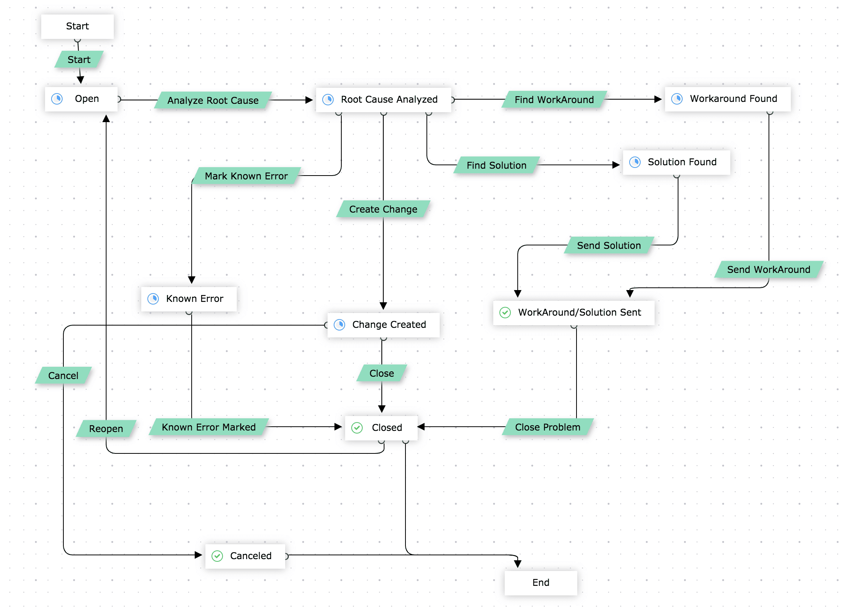This screenshot has height=616, width=843.
Task: Select the Find Solution transition
Action: (x=497, y=165)
